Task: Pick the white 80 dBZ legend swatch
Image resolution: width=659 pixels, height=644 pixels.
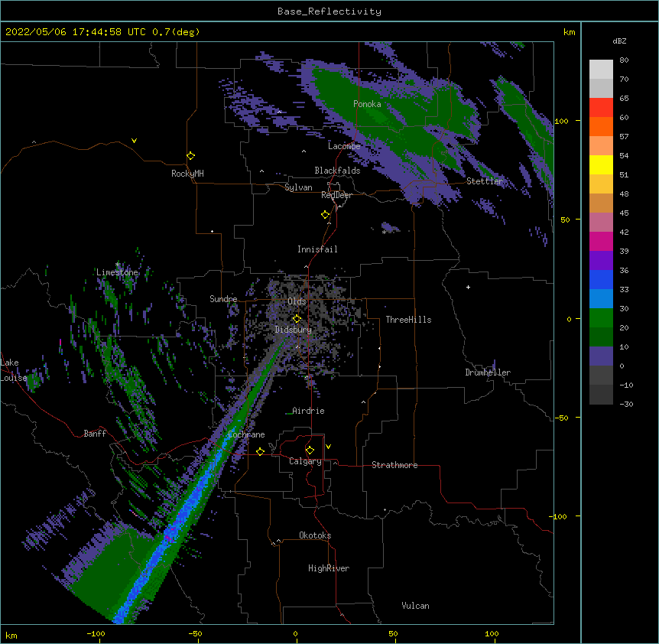Action: [601, 70]
